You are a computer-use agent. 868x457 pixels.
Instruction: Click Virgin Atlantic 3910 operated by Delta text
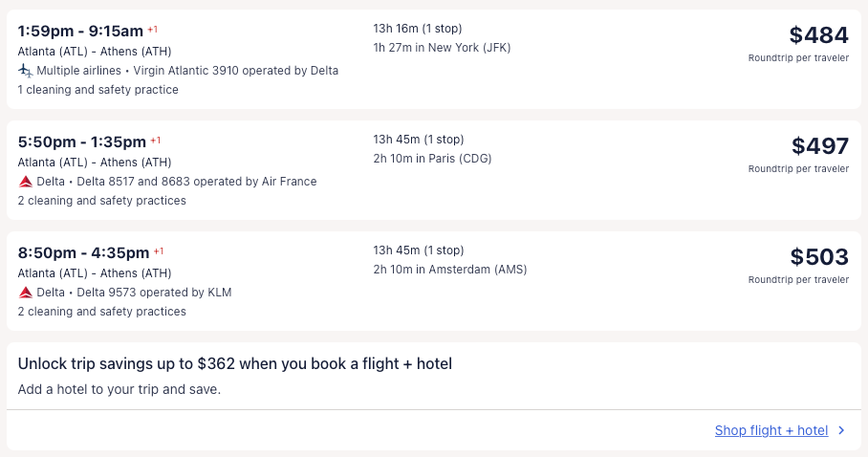(x=235, y=71)
